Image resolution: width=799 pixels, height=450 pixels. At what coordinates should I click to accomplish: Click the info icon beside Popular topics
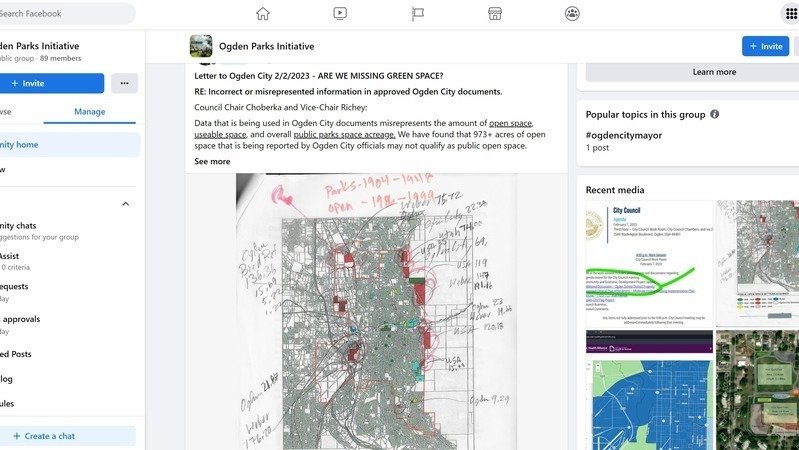[x=714, y=114]
